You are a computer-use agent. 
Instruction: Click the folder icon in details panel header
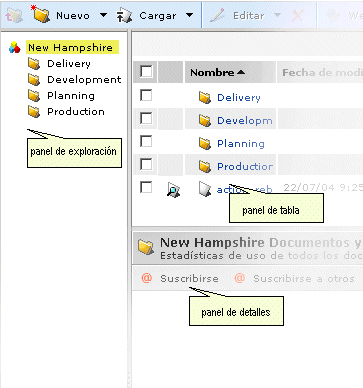tap(146, 247)
